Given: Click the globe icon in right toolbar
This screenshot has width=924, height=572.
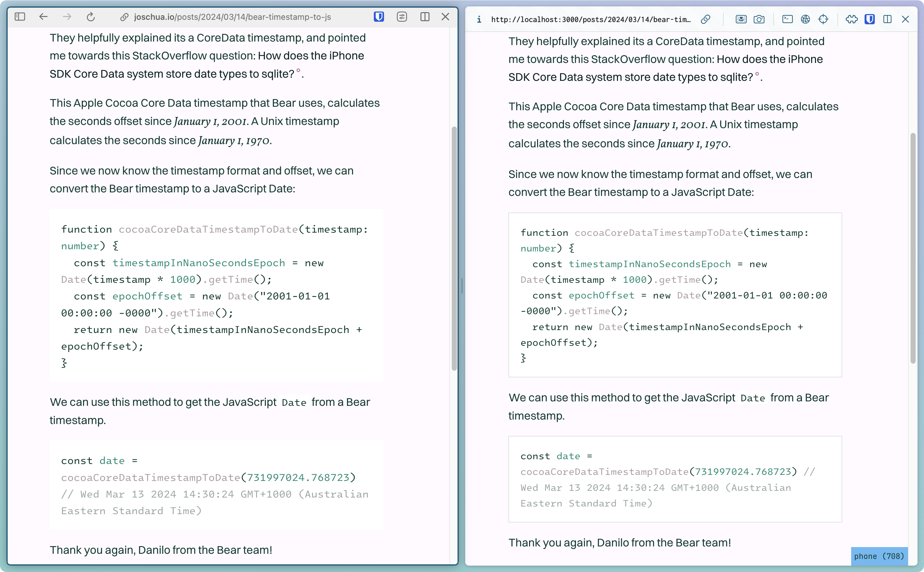Looking at the screenshot, I should point(805,19).
